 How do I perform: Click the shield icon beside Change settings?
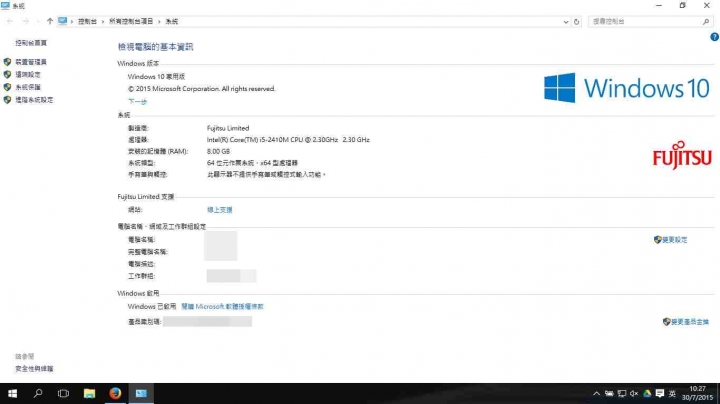(x=658, y=240)
